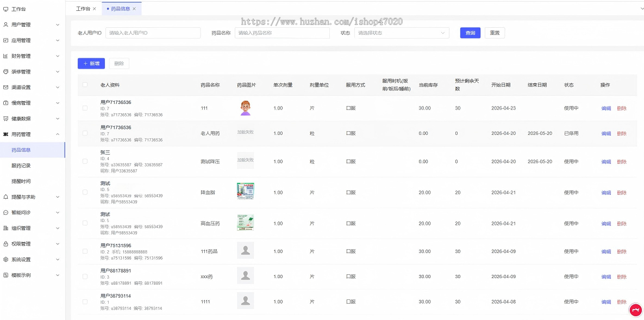Expand 渠道设置 using its chevron arrow
Image resolution: width=644 pixels, height=320 pixels.
pos(58,87)
